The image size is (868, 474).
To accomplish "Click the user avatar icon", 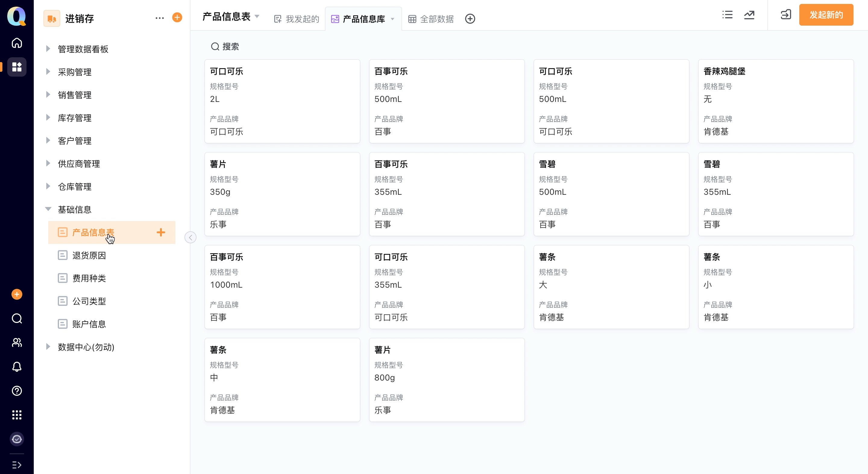I will tap(17, 439).
